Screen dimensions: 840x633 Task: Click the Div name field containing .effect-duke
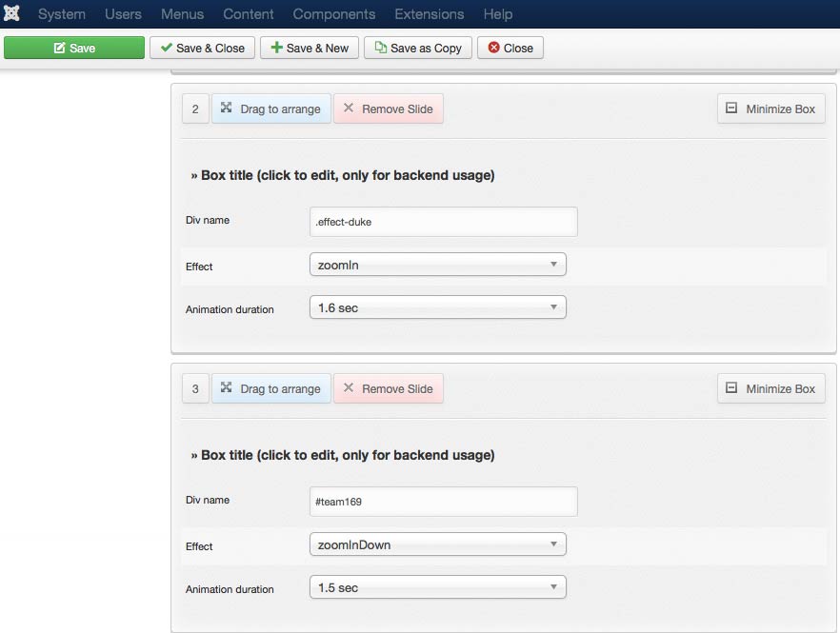tap(444, 222)
